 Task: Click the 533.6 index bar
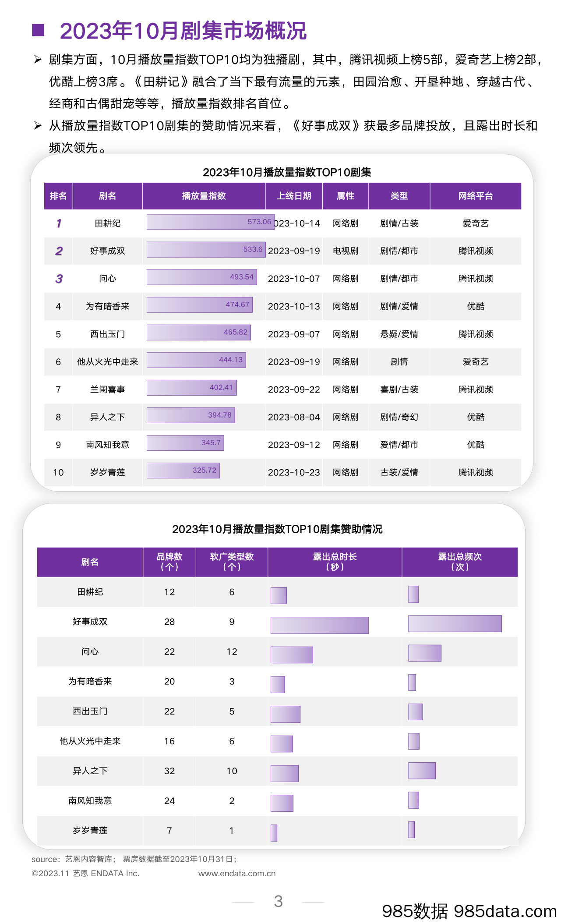click(206, 250)
